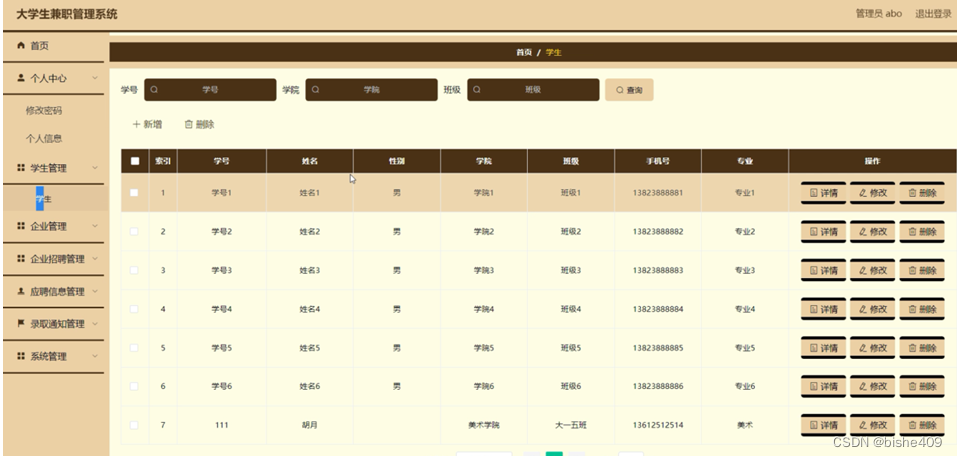Check the checkbox for row 学号3

(x=134, y=270)
